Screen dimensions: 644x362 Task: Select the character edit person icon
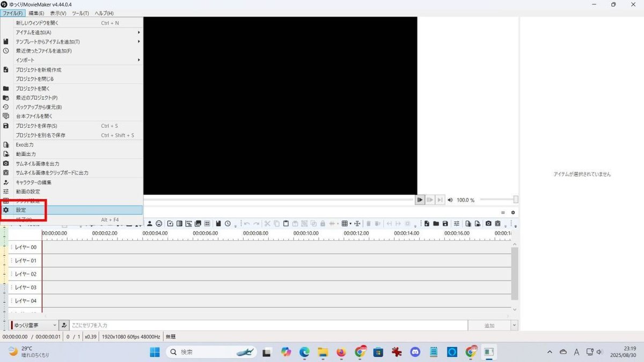[x=150, y=223]
